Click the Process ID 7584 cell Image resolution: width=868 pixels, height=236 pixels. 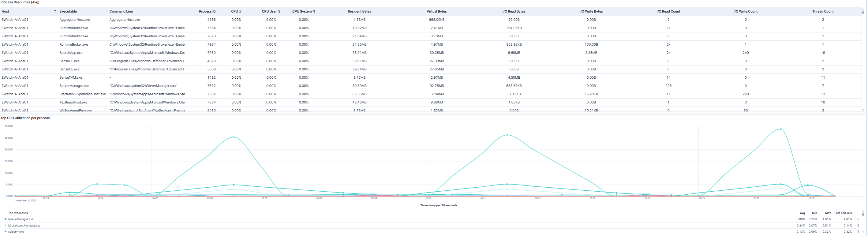[211, 28]
